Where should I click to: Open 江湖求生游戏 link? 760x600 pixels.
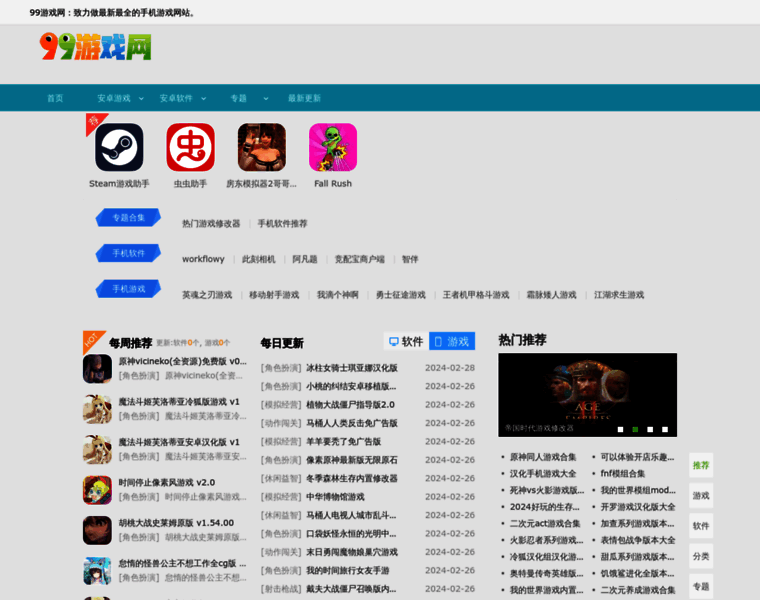coord(619,295)
